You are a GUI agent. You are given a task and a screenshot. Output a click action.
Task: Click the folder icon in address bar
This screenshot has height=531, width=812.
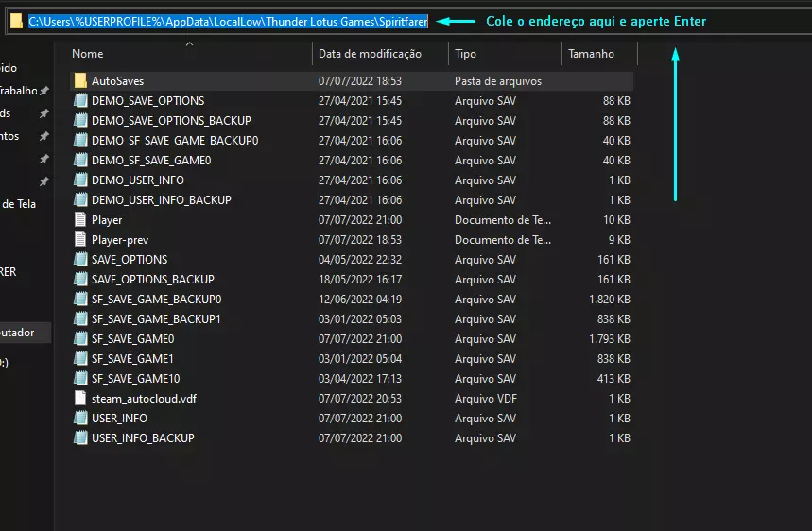(16, 22)
